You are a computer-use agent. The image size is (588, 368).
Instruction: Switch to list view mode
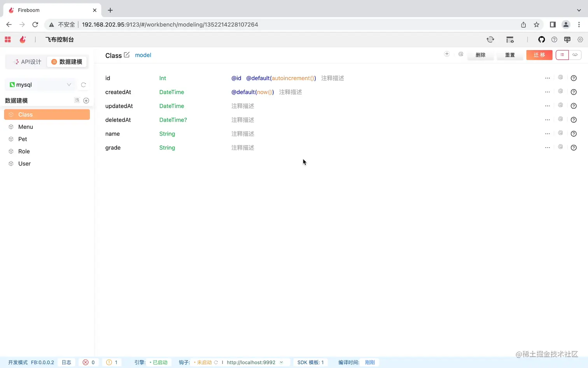[562, 55]
